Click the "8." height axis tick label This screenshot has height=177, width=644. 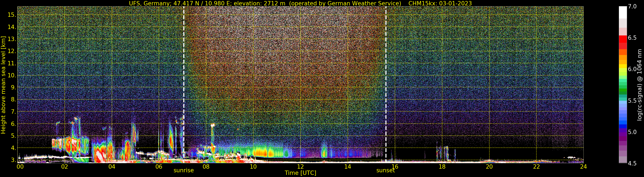point(13,100)
